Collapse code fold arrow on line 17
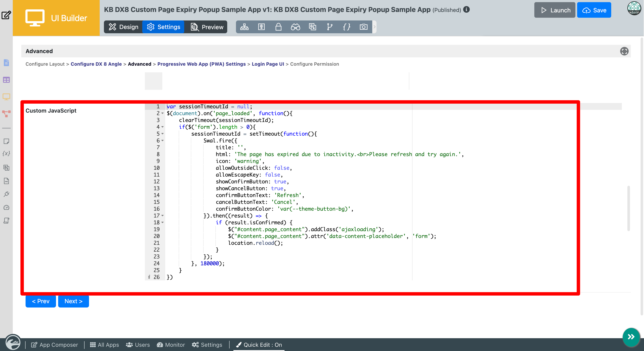 pos(162,216)
